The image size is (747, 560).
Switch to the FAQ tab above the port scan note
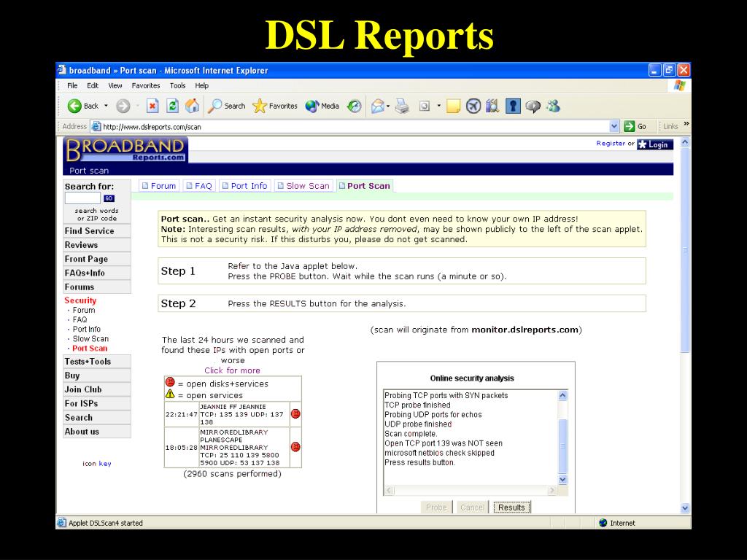point(199,186)
